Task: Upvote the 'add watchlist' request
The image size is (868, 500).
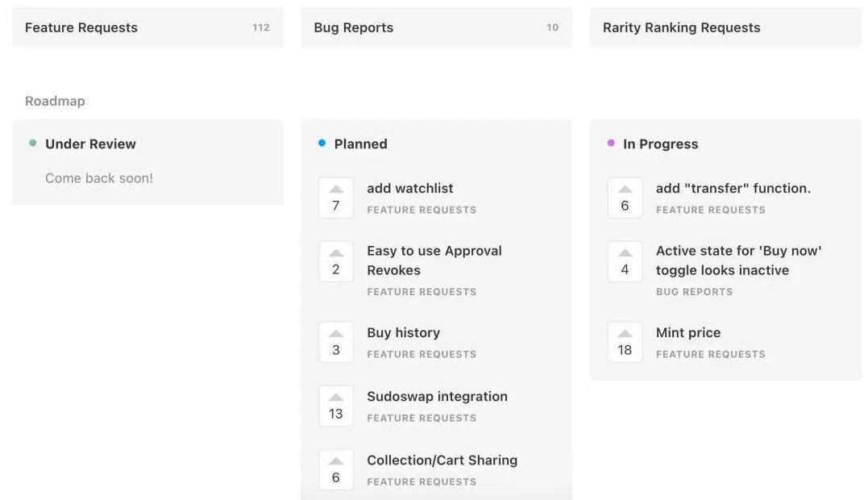Action: tap(335, 198)
